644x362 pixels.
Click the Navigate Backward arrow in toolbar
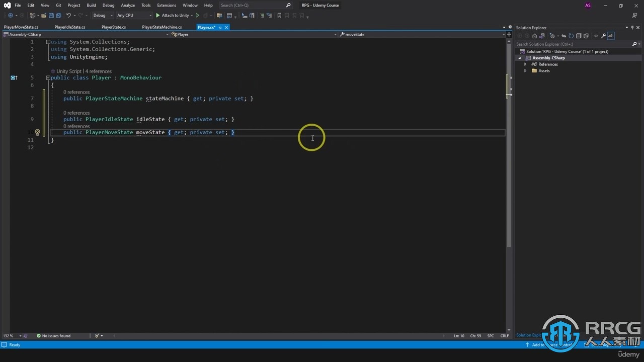click(x=11, y=15)
